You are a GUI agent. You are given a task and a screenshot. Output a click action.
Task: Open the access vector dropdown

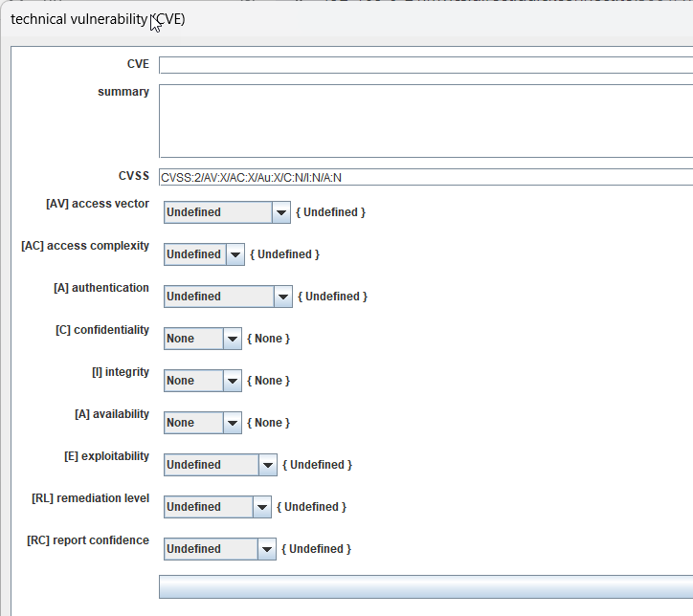[227, 212]
